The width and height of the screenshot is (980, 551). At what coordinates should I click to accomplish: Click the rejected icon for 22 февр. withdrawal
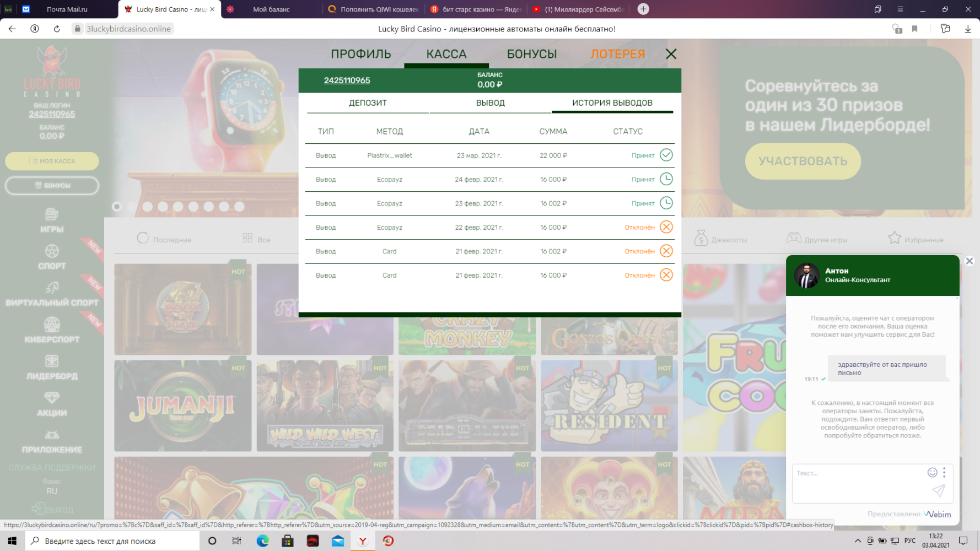(x=666, y=227)
